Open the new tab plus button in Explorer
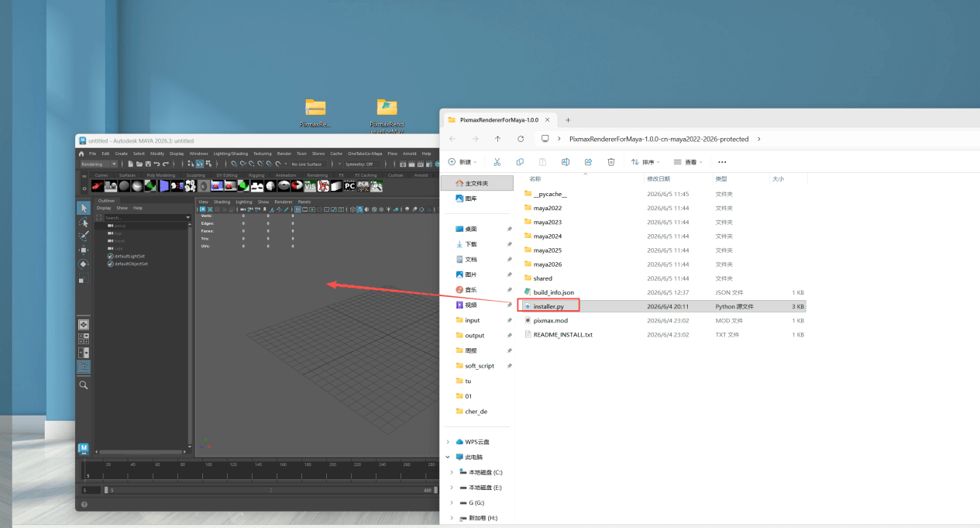Image resolution: width=980 pixels, height=528 pixels. click(568, 120)
